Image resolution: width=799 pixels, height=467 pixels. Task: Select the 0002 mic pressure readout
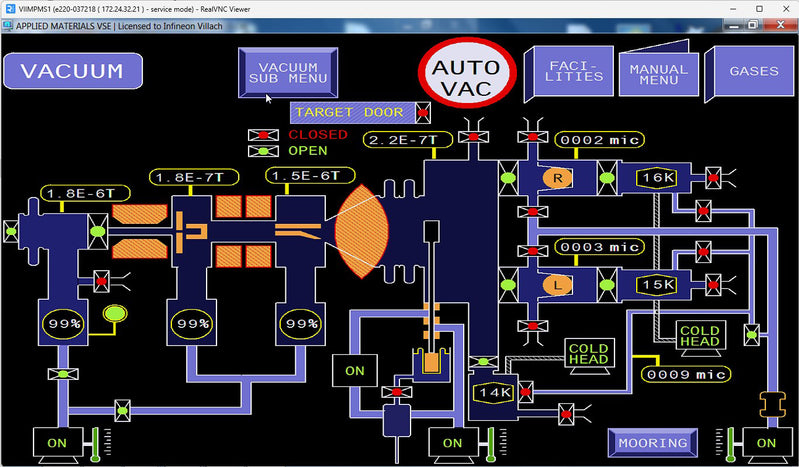point(599,140)
